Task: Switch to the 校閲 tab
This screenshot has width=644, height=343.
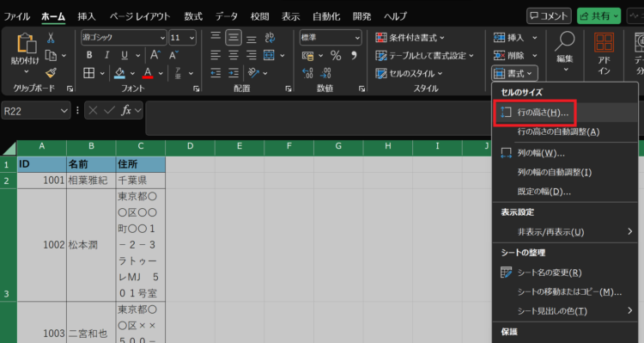Action: click(x=259, y=16)
